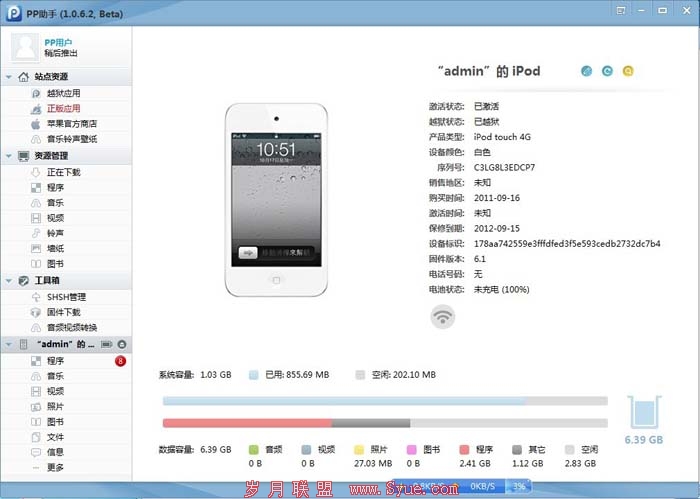Click the 站点资源 home icon
The image size is (700, 499).
pos(23,77)
